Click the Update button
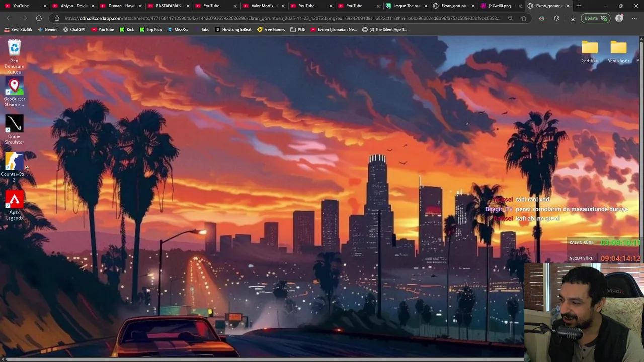Screen dimensions: 644x362 coord(595,18)
